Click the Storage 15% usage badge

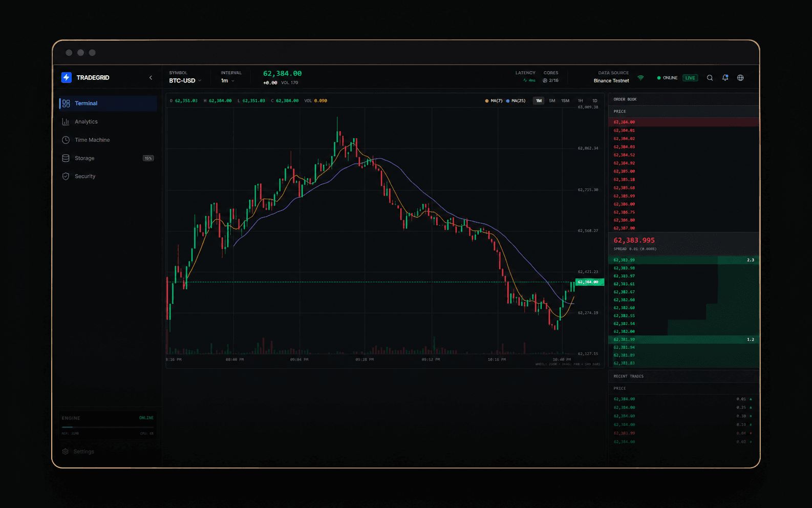tap(148, 158)
